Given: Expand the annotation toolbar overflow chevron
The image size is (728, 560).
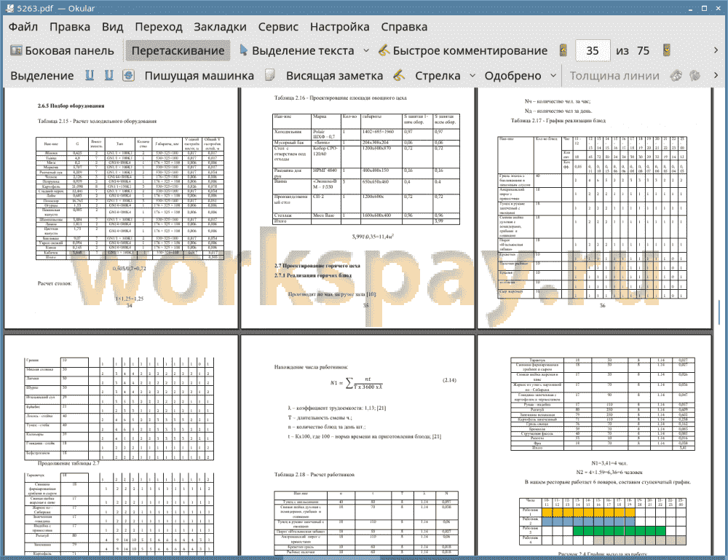Looking at the screenshot, I should click(x=716, y=75).
